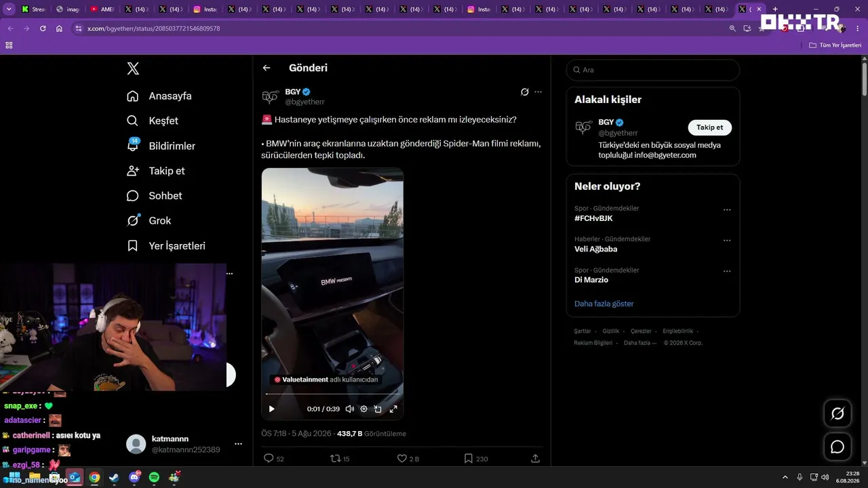This screenshot has height=488, width=868.
Task: Click the Ara search field
Action: (x=653, y=70)
